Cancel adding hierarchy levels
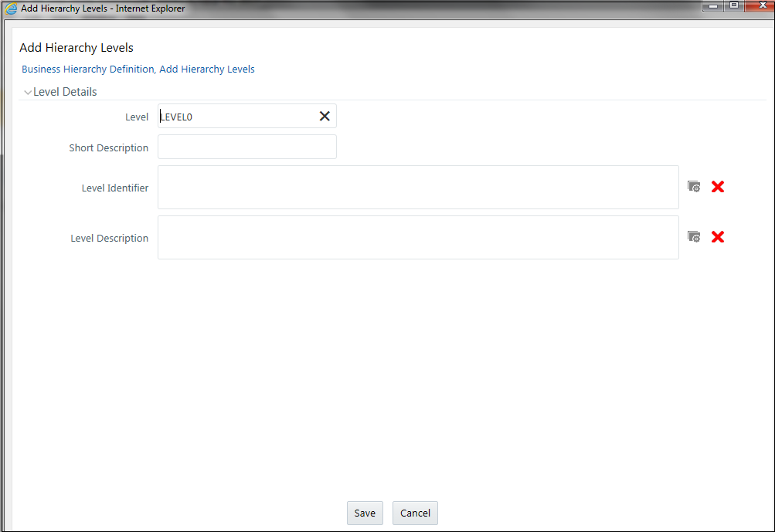 point(415,513)
